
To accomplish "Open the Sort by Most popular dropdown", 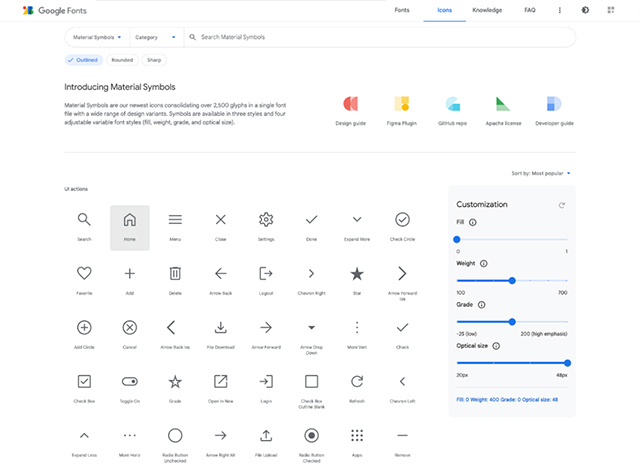I will [x=541, y=173].
